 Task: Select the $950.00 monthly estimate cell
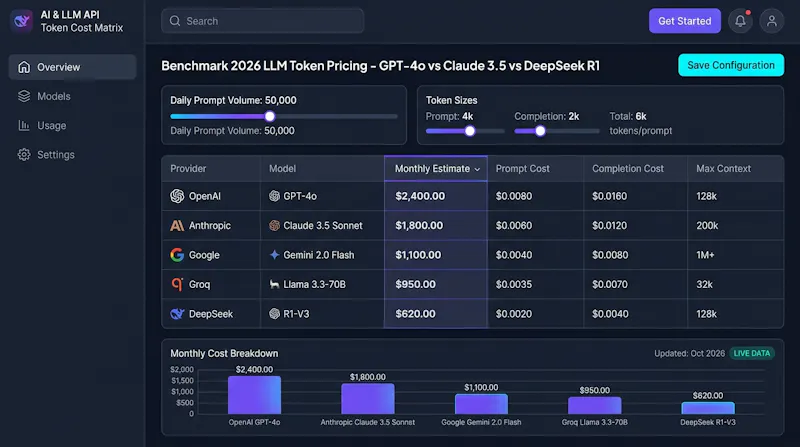pyautogui.click(x=436, y=284)
